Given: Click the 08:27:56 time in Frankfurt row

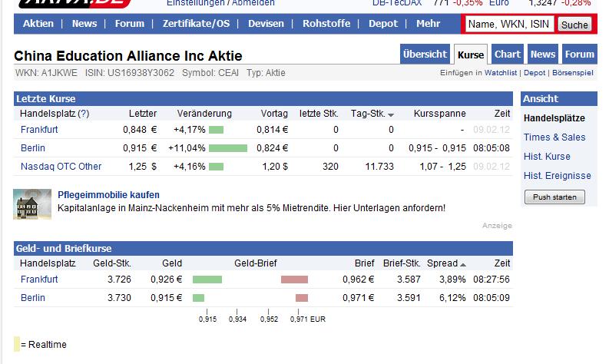Looking at the screenshot, I should coord(492,279).
